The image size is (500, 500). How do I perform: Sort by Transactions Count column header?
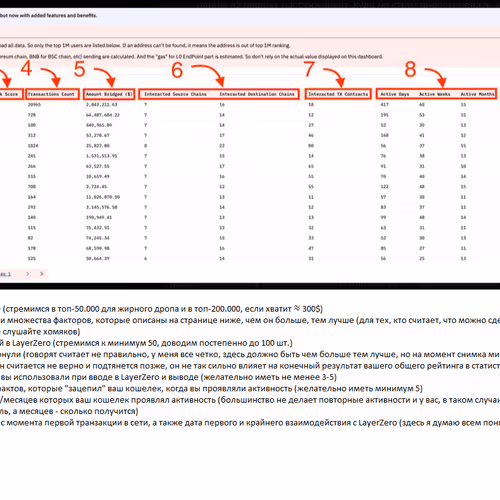point(51,94)
